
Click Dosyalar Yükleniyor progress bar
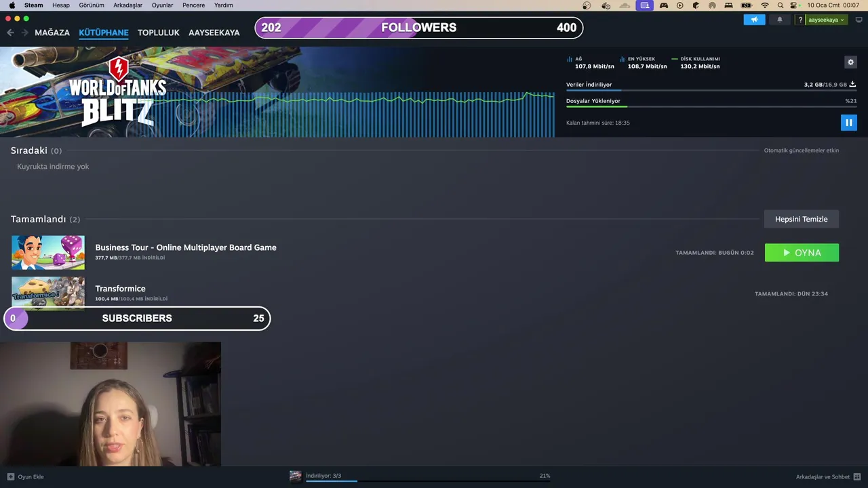coord(711,106)
